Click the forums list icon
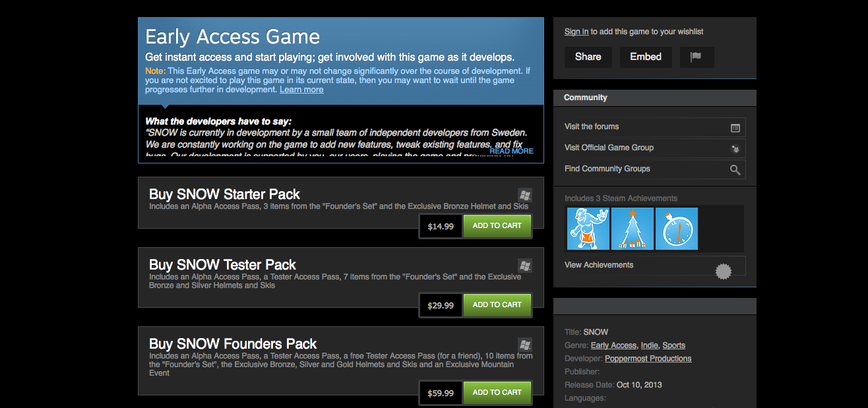This screenshot has width=868, height=408. click(735, 128)
